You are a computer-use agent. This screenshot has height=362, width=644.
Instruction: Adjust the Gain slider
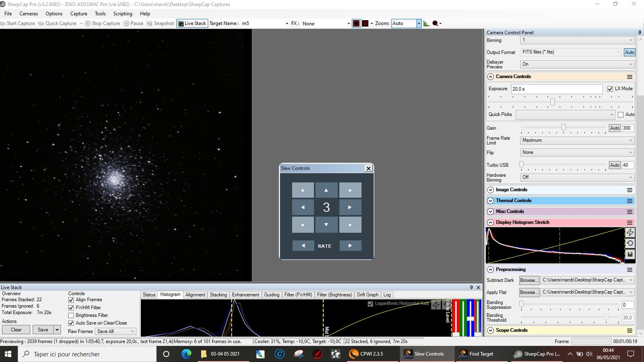click(563, 127)
